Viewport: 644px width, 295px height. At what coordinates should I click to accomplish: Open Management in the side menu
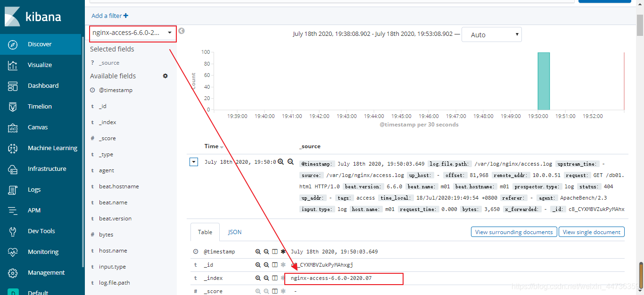click(x=46, y=272)
